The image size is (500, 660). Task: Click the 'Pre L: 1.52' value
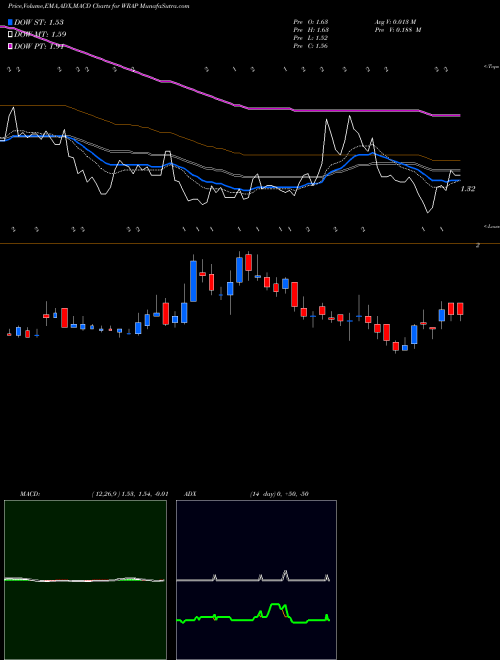coord(311,38)
